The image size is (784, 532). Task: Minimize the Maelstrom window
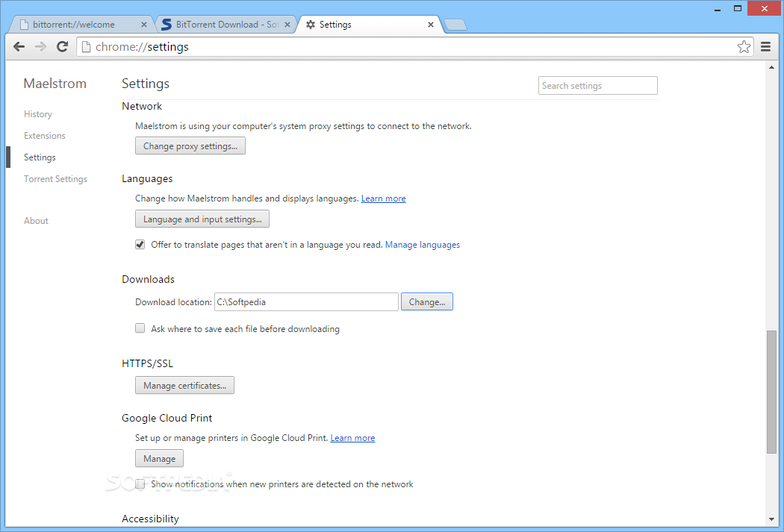click(718, 8)
